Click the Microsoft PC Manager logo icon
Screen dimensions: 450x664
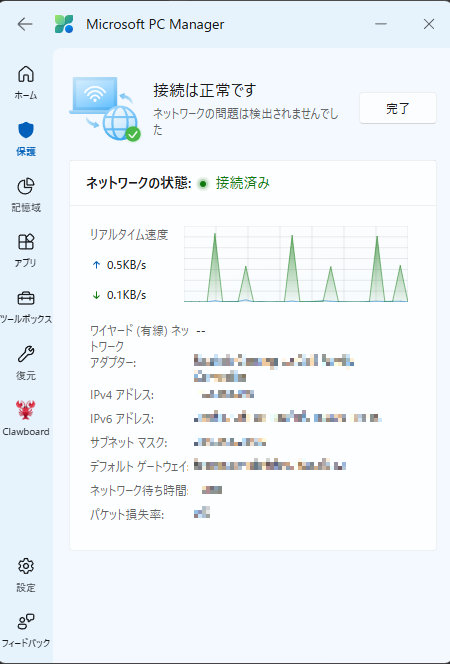click(64, 24)
